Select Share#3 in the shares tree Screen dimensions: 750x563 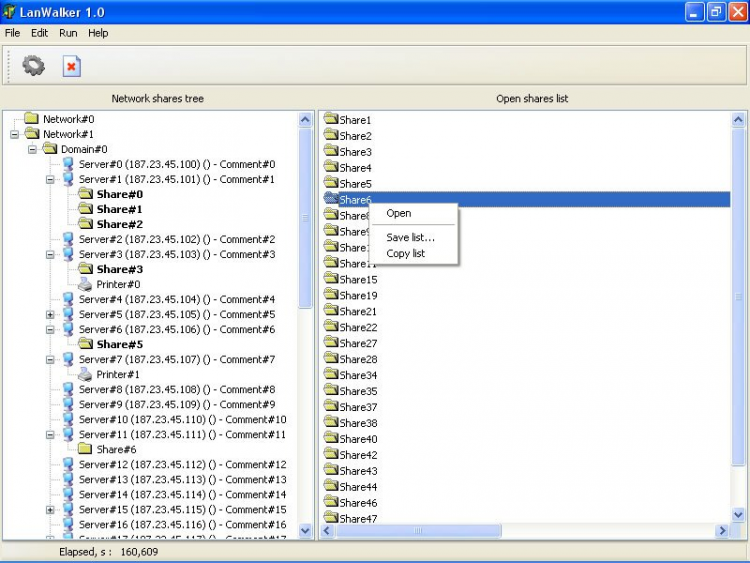(x=119, y=269)
